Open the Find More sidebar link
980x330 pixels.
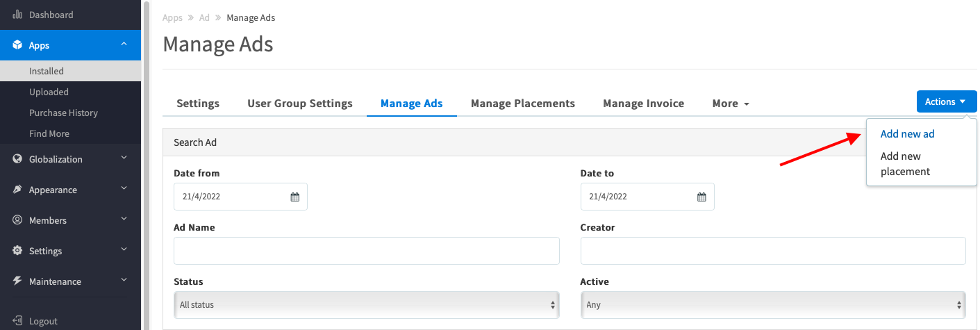coord(49,133)
